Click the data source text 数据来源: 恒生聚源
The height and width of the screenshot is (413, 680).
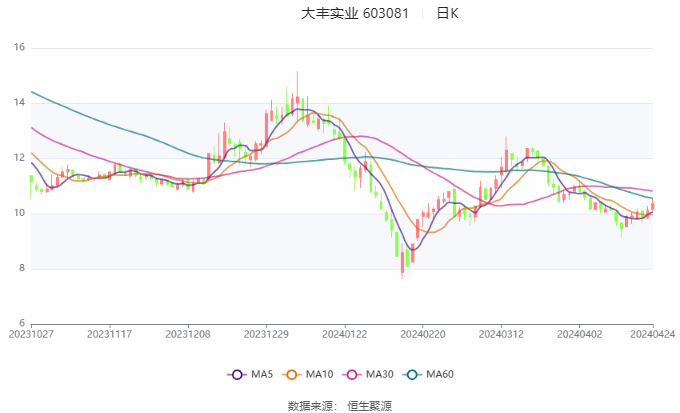point(340,406)
